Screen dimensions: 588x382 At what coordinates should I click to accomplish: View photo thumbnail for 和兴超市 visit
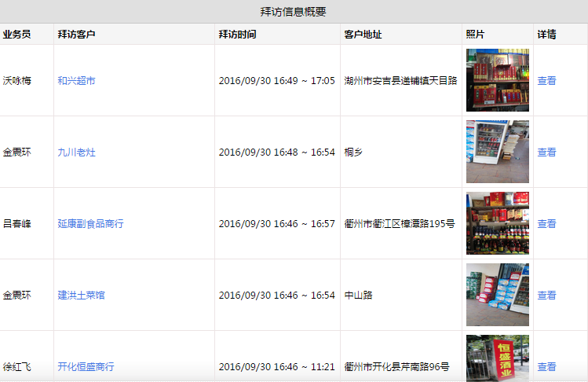[498, 80]
